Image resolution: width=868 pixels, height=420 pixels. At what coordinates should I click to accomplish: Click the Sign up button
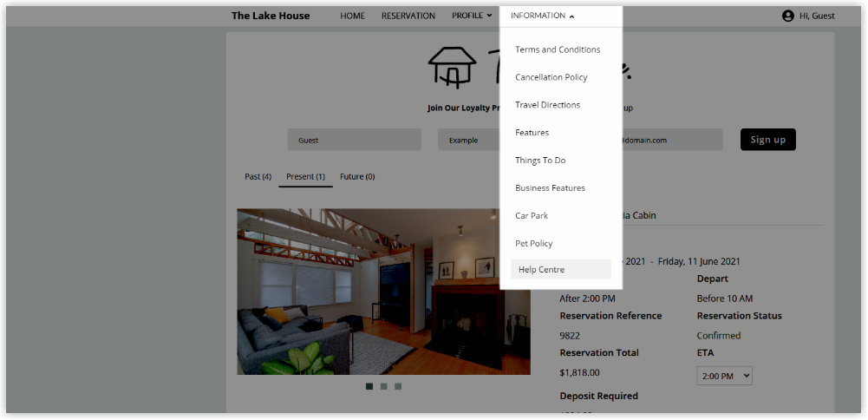pos(767,140)
